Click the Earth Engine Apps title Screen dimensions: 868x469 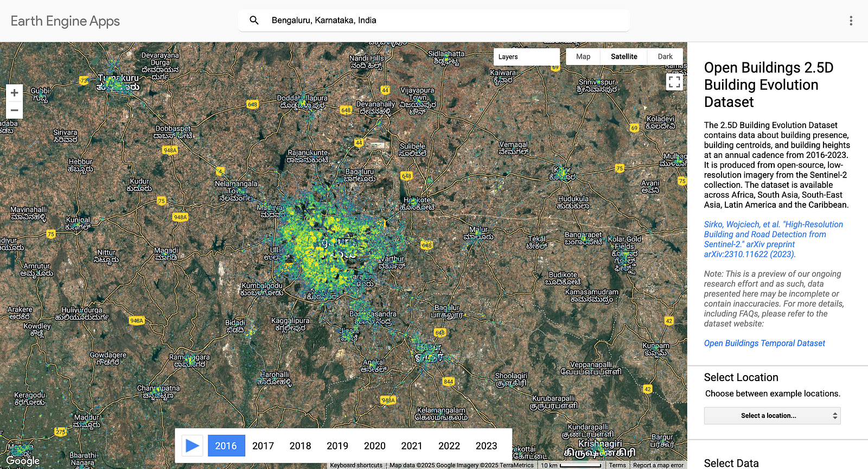tap(65, 21)
